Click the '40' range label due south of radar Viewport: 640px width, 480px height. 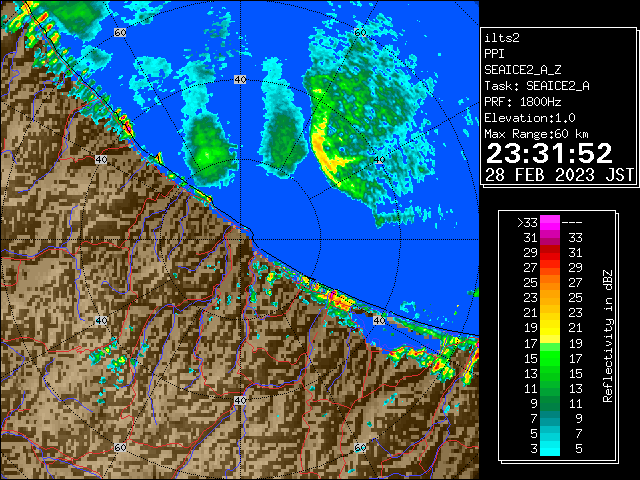coord(240,400)
